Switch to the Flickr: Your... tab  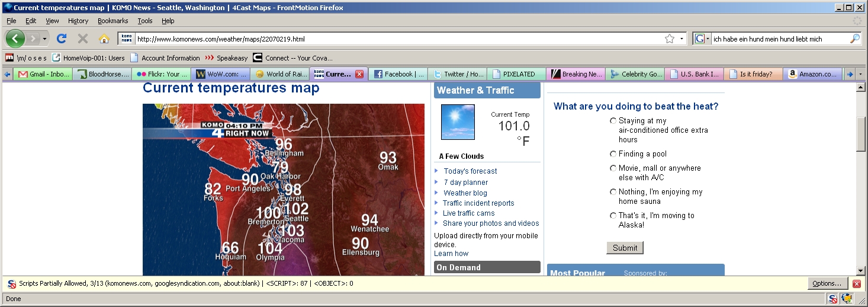(x=162, y=74)
